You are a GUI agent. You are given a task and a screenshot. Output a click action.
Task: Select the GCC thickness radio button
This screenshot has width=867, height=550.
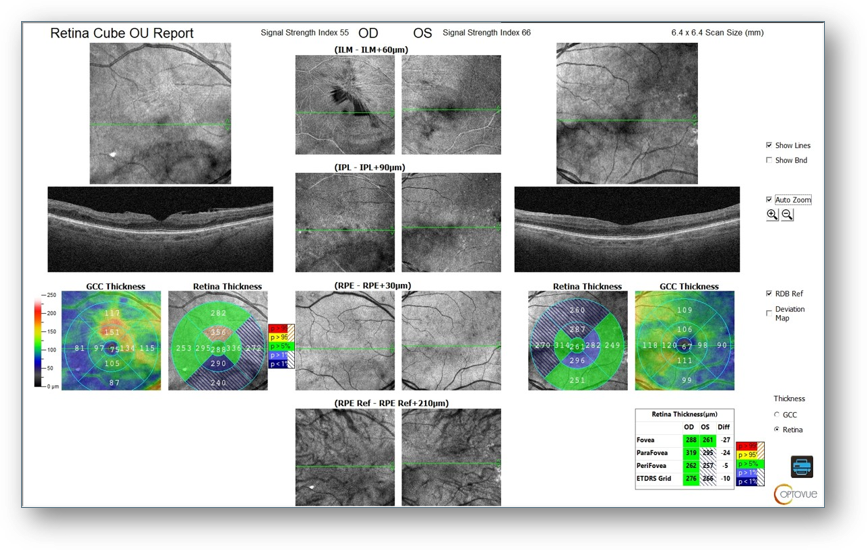coord(777,414)
